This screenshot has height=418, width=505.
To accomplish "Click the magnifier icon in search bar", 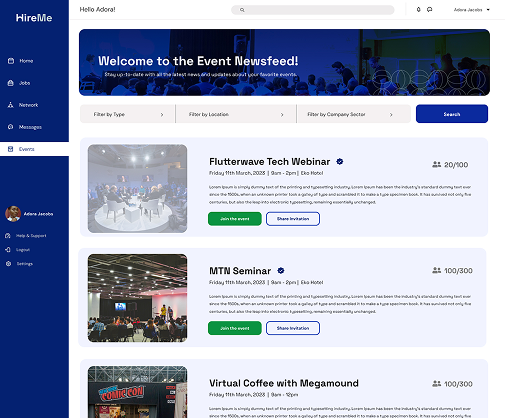I will click(242, 10).
